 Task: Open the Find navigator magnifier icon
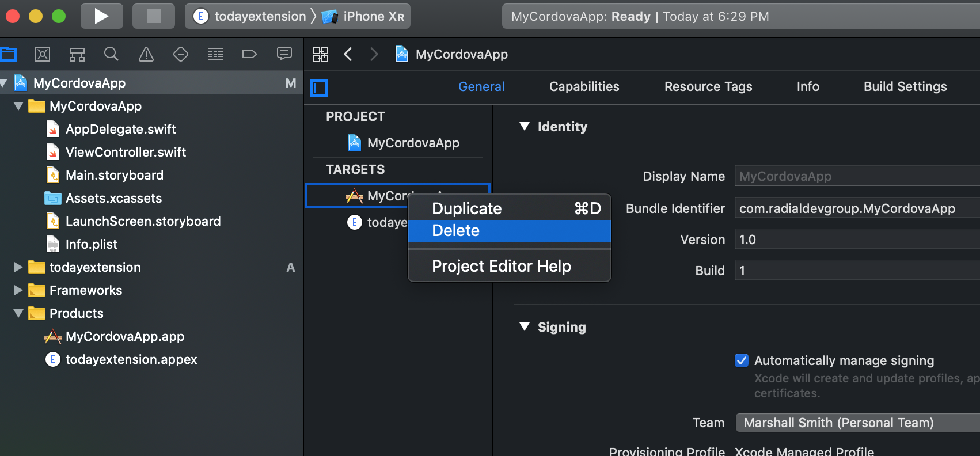pos(111,54)
